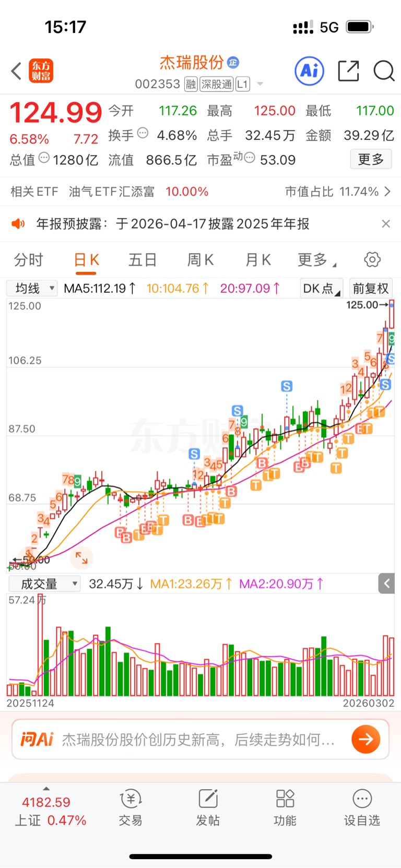Tap the MA10 104.76 value
Screen dimensions: 401x868
coord(178,288)
